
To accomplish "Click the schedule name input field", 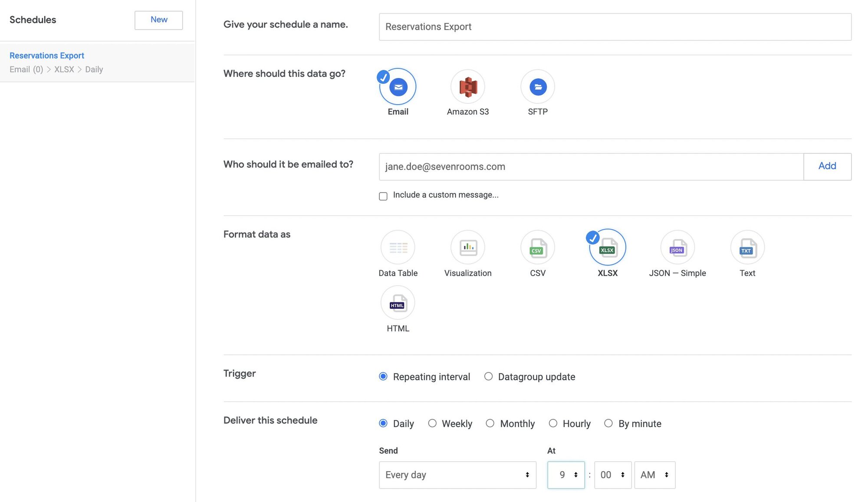I will 614,26.
